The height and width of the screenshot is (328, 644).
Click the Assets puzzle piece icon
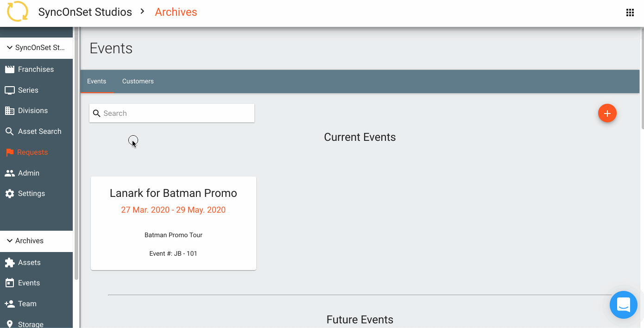[x=9, y=263]
